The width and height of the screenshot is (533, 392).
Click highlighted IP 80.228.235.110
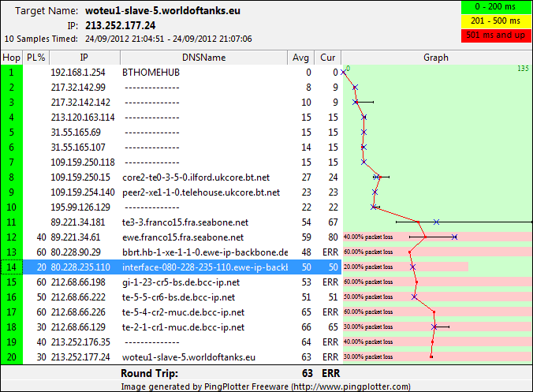80,267
